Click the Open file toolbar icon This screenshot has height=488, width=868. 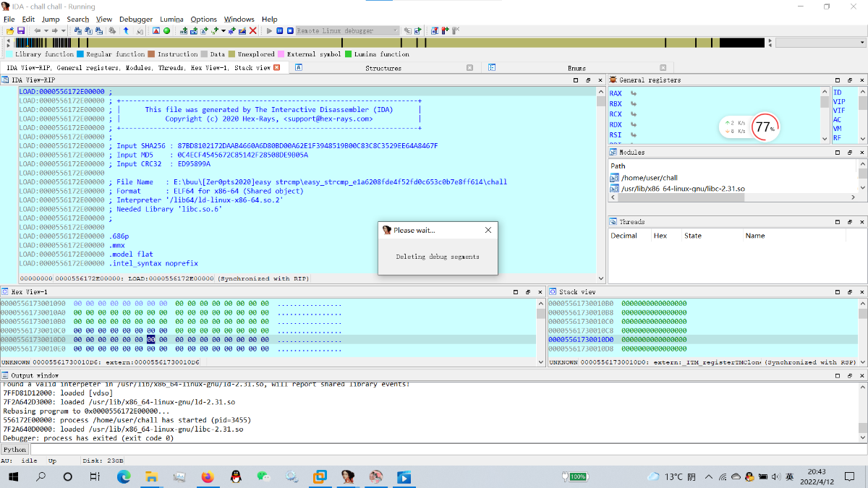(x=9, y=30)
